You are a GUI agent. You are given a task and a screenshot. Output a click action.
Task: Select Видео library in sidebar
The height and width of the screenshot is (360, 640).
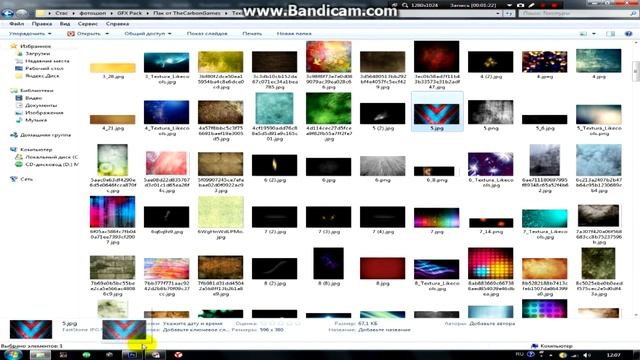pyautogui.click(x=33, y=98)
